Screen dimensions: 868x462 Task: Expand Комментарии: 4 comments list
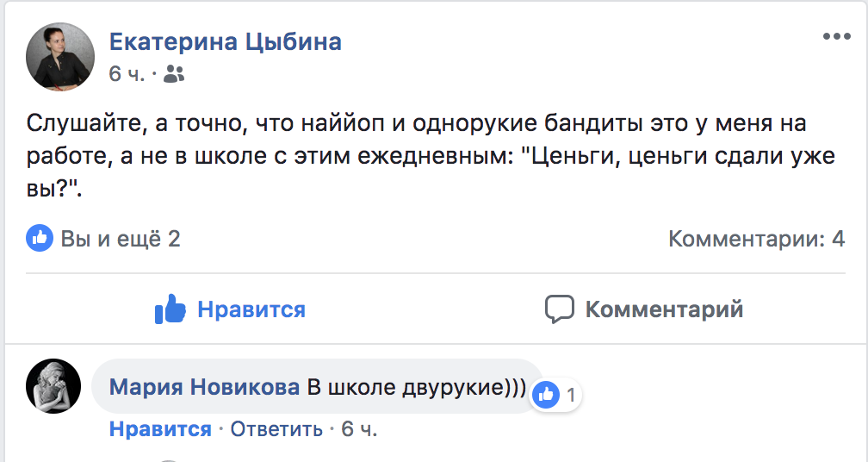point(756,239)
